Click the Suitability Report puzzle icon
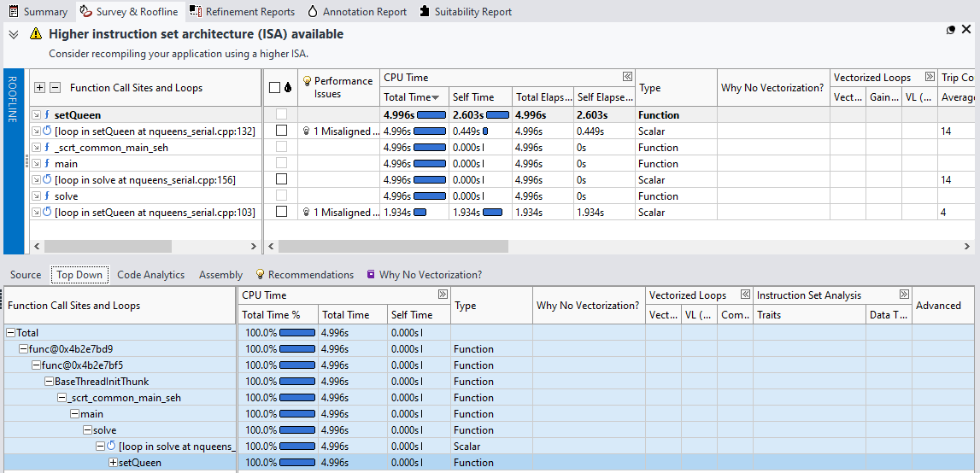This screenshot has width=980, height=473. (425, 12)
